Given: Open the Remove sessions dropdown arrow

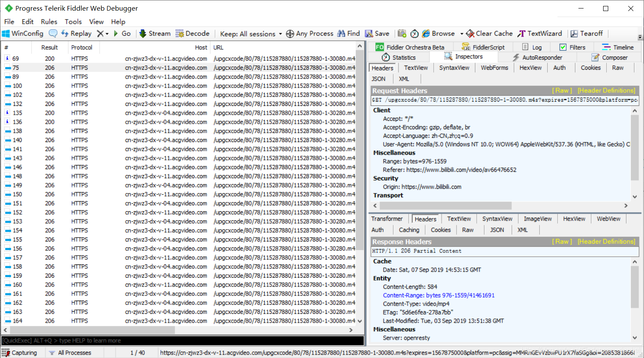Looking at the screenshot, I should [107, 34].
